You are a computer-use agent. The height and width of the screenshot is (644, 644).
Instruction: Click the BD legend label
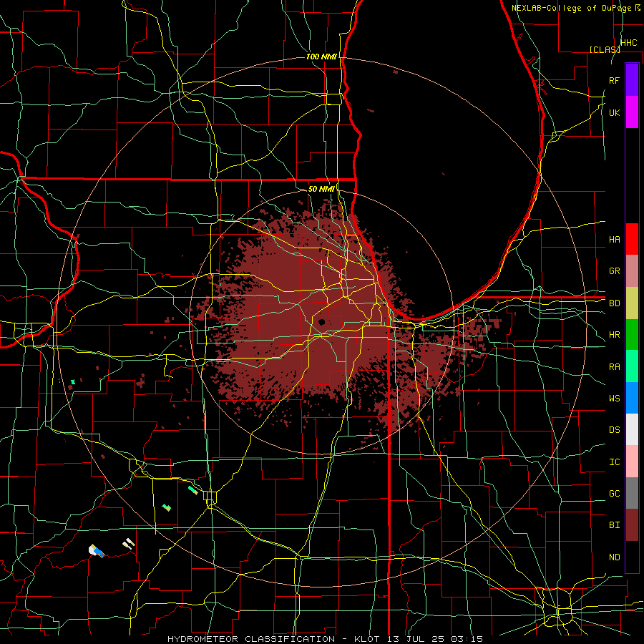click(x=615, y=303)
